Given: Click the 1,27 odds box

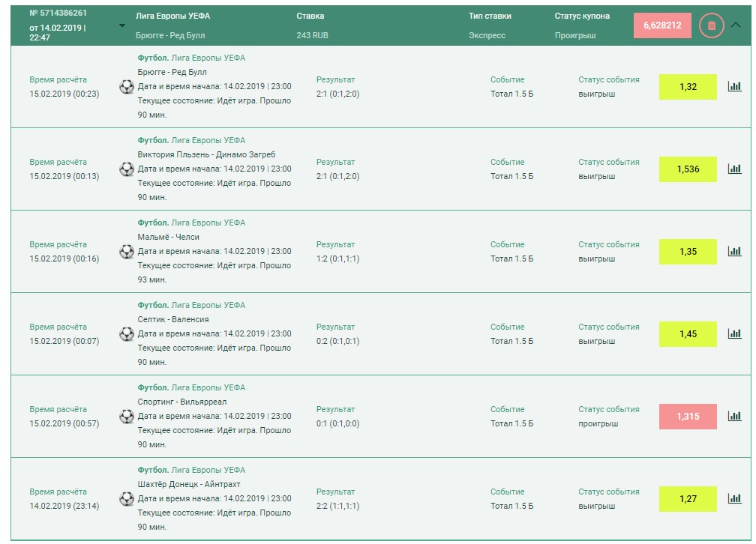Looking at the screenshot, I should coord(688,499).
